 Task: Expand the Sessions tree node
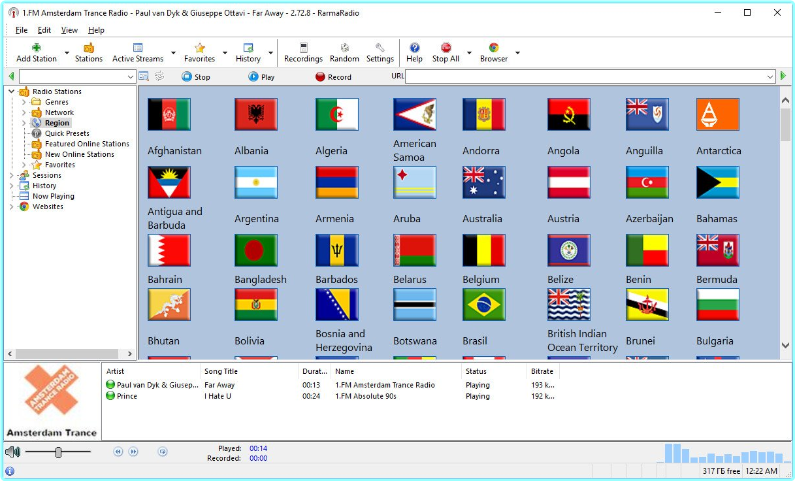point(11,175)
